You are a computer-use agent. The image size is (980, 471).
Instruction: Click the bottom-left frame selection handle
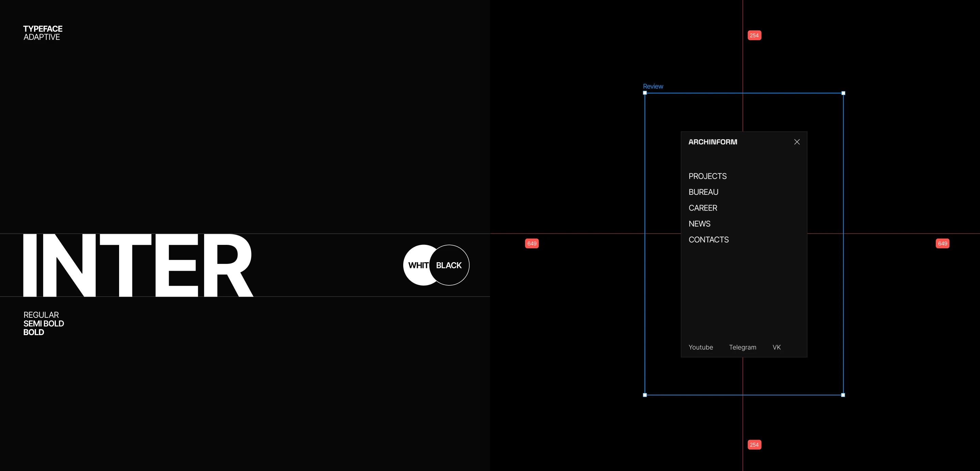coord(644,395)
